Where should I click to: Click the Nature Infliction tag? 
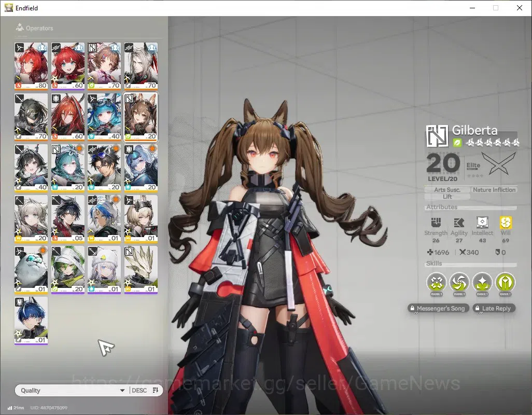click(494, 190)
